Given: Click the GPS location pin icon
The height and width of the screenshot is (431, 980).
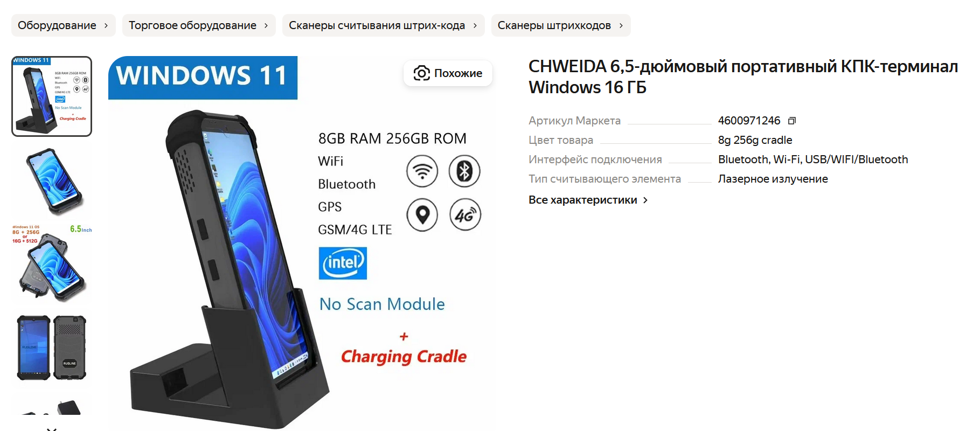Looking at the screenshot, I should click(422, 214).
